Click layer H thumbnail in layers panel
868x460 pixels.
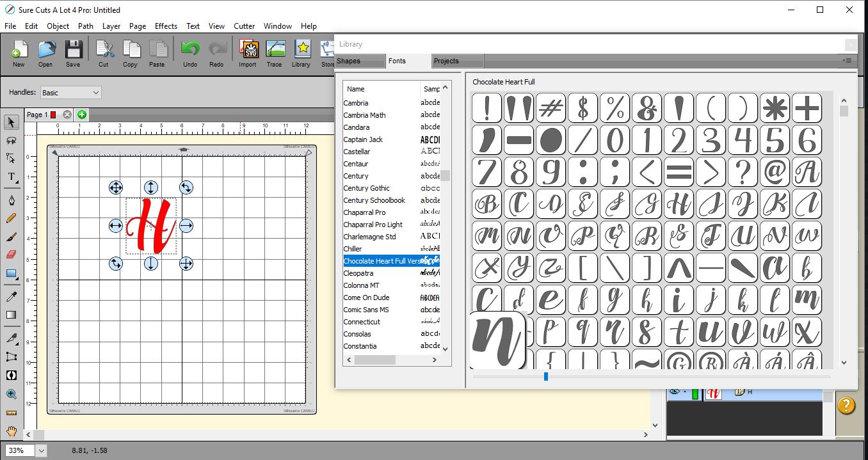[714, 393]
